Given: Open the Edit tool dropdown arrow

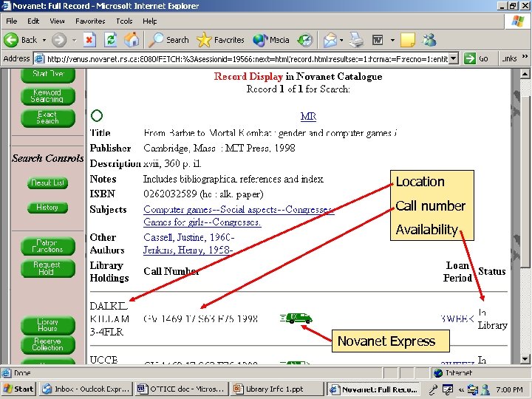Looking at the screenshot, I should (x=392, y=41).
